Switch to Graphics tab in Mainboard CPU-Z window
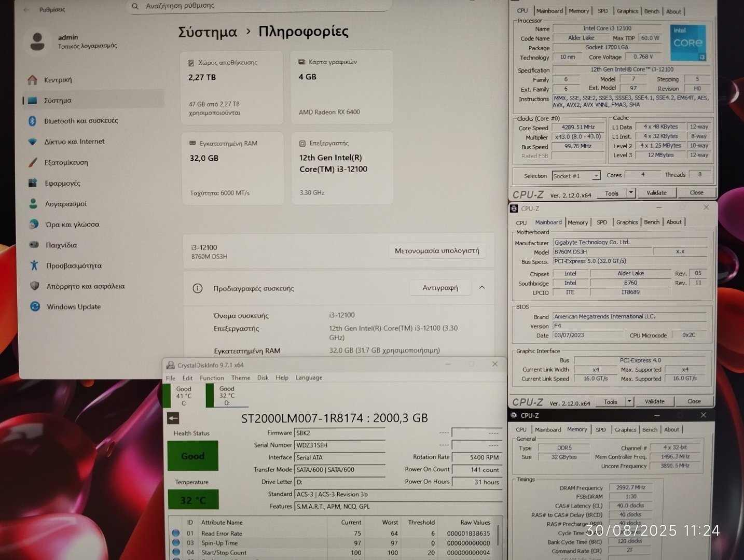Screen dimensions: 744x560 click(x=627, y=222)
